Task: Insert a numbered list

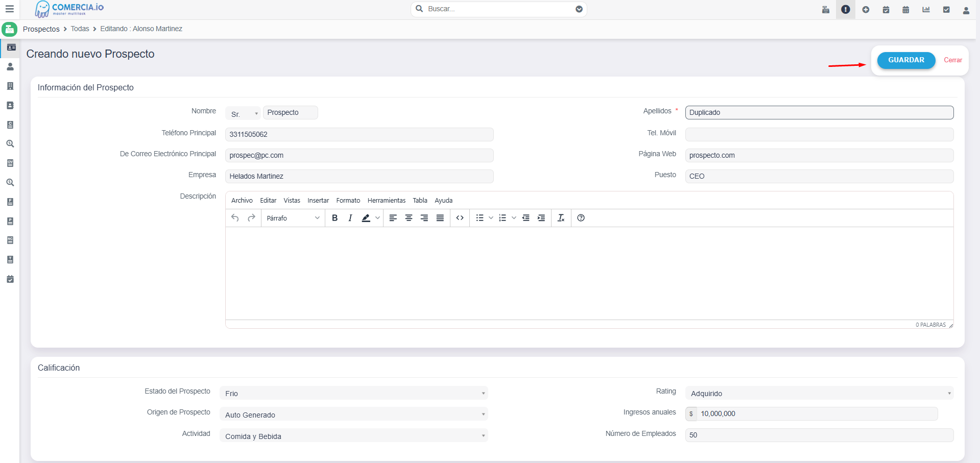Action: point(503,218)
